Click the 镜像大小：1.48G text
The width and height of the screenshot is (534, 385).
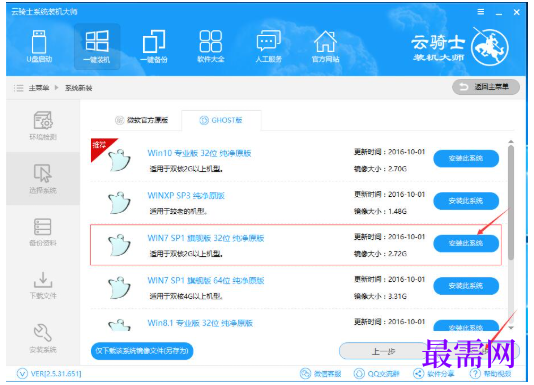coord(380,212)
